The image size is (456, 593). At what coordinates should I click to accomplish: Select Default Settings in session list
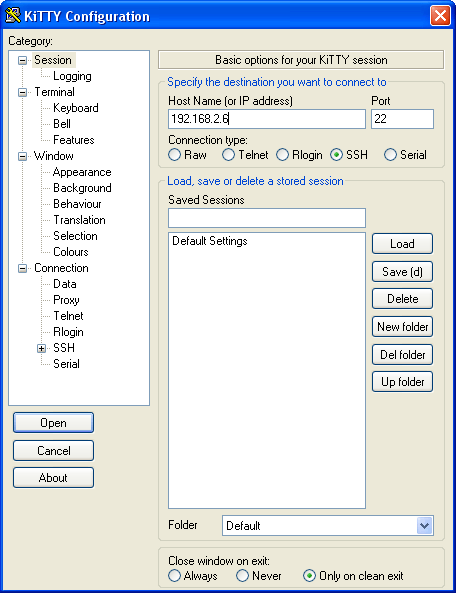[210, 241]
